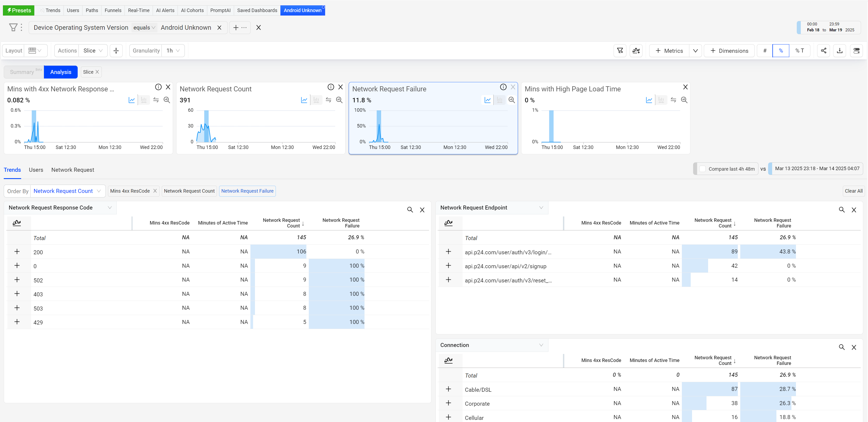Zoom into Mins with 4xx Network Response chart
Image resolution: width=868 pixels, height=422 pixels.
point(167,100)
